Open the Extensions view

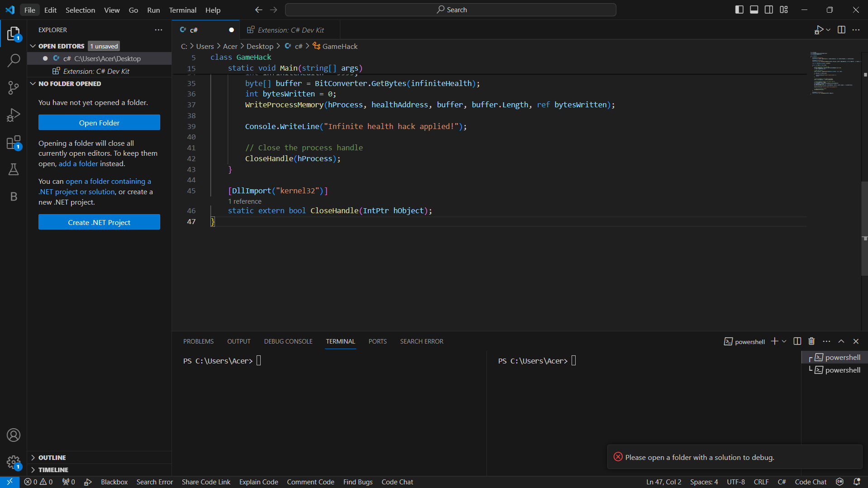click(14, 143)
